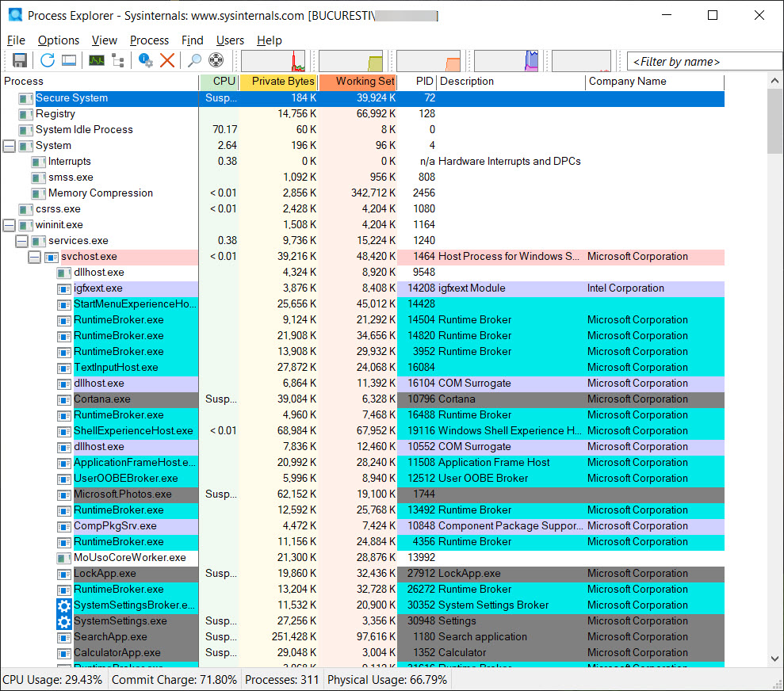Toggle the process tree view icon
Viewport: 784px width, 691px height.
click(x=118, y=60)
